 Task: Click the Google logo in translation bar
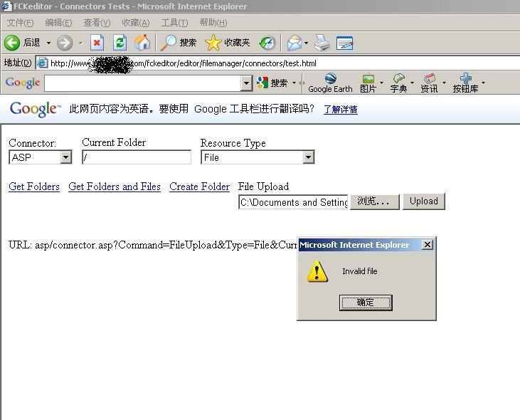[36, 109]
